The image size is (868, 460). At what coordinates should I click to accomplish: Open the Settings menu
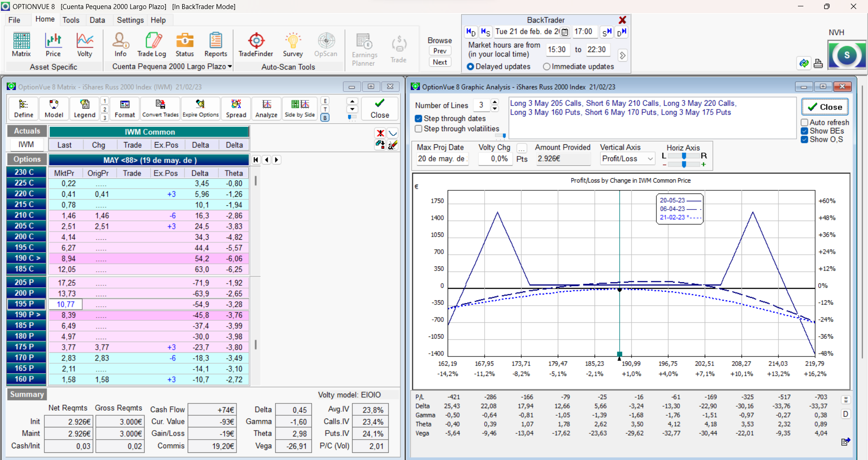coord(130,20)
